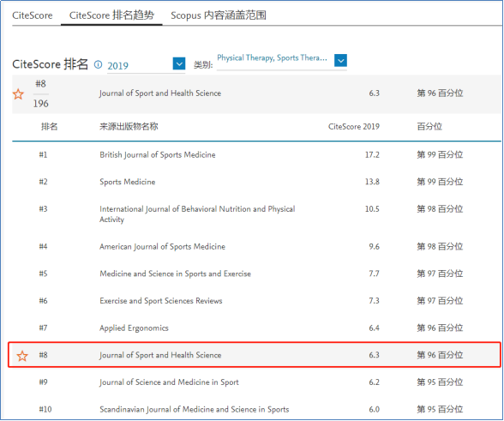
Task: Click American Journal of Sports Medicine
Action: point(162,246)
